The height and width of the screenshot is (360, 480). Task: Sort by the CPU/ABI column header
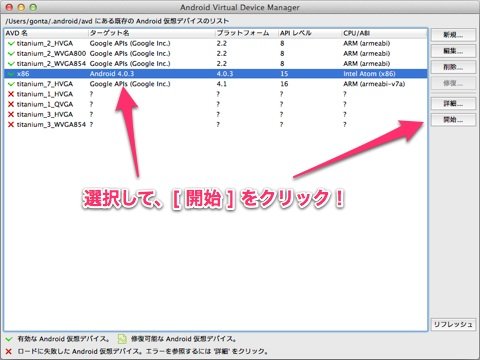coord(384,33)
